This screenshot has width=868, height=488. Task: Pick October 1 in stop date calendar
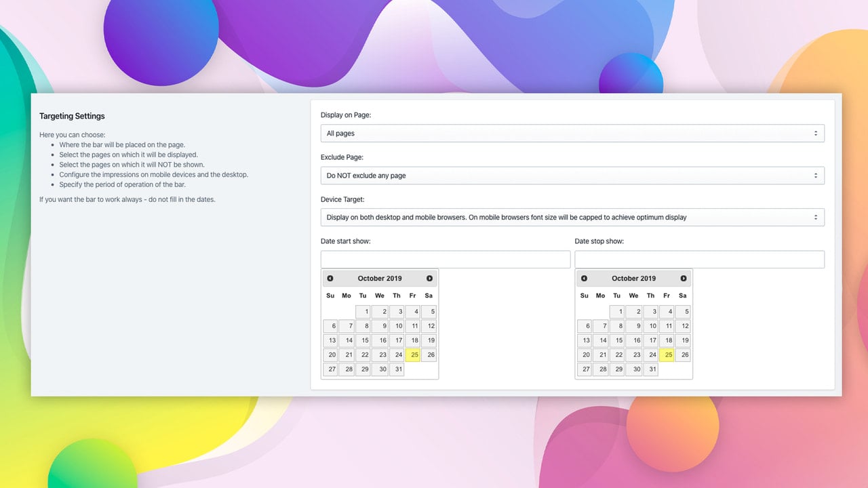click(617, 312)
